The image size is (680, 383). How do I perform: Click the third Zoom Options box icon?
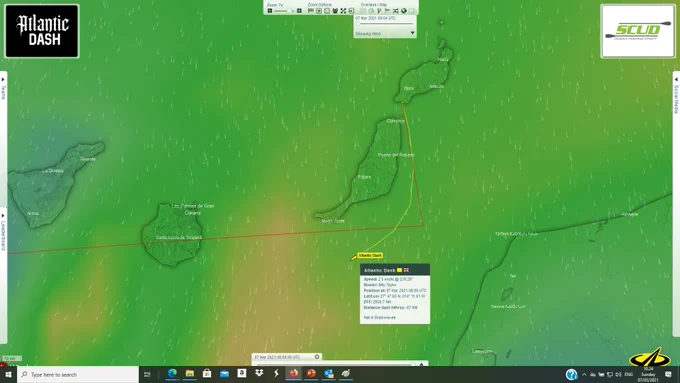click(x=327, y=11)
